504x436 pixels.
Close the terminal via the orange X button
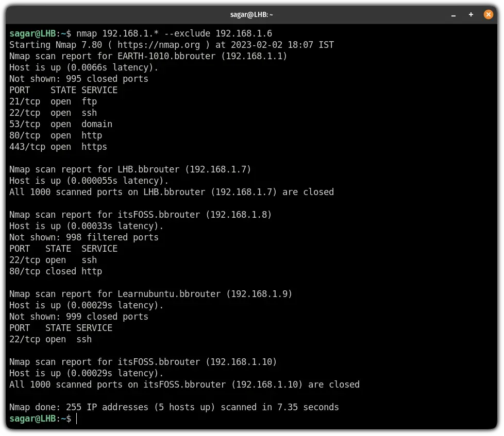[x=488, y=14]
